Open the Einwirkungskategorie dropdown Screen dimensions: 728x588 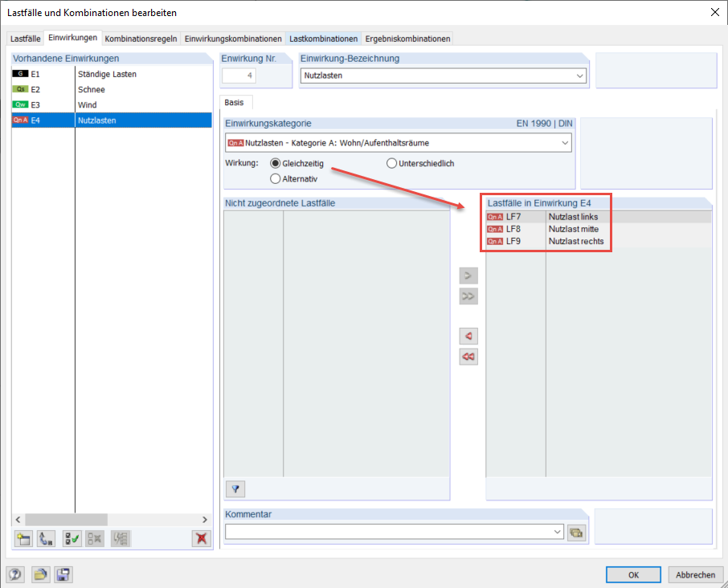565,143
